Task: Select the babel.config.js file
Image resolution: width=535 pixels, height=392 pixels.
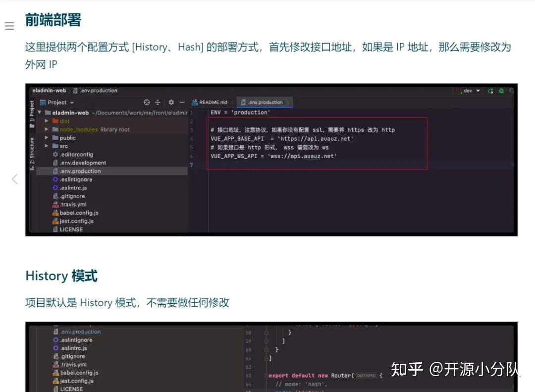Action: pyautogui.click(x=79, y=213)
